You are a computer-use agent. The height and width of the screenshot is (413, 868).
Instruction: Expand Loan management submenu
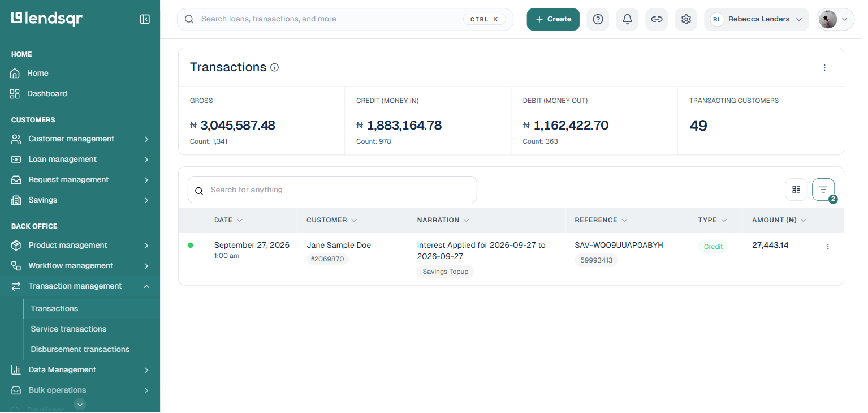click(146, 160)
